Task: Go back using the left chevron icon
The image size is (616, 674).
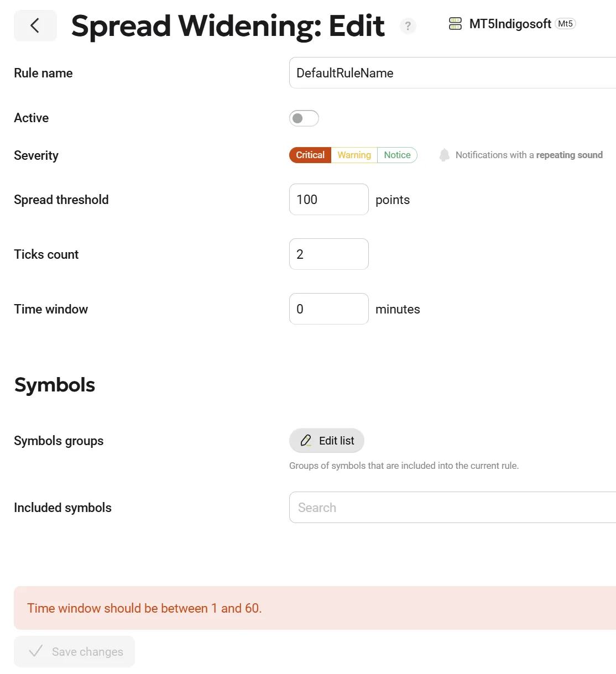Action: [x=35, y=25]
